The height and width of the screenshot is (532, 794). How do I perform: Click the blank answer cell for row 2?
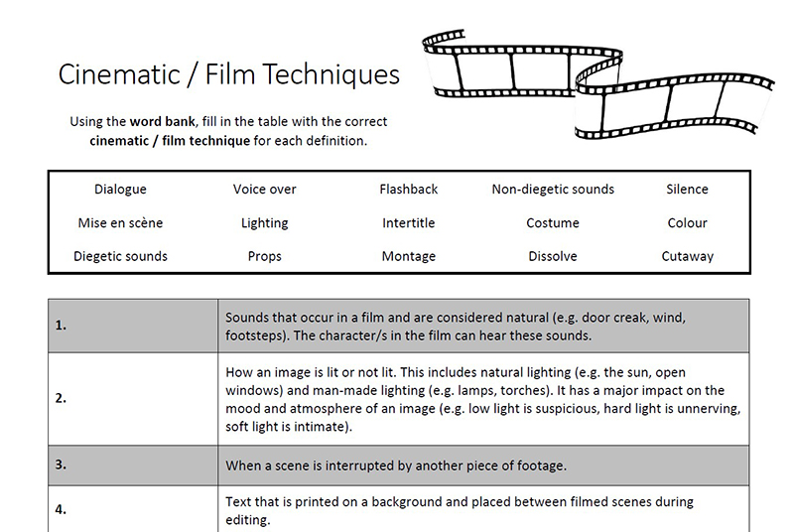(x=133, y=399)
